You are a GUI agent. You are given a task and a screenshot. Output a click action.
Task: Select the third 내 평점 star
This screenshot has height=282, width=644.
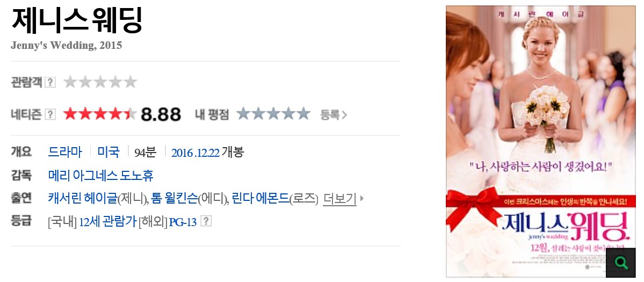273,114
